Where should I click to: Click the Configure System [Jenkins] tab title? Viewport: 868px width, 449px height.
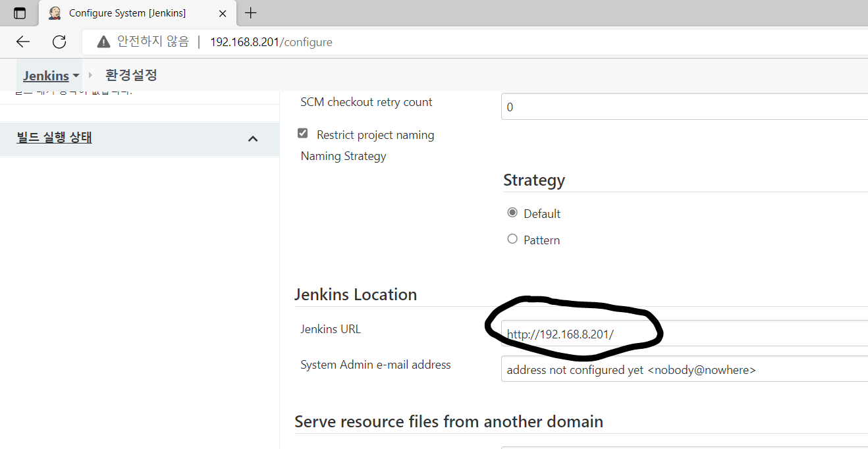pyautogui.click(x=127, y=13)
